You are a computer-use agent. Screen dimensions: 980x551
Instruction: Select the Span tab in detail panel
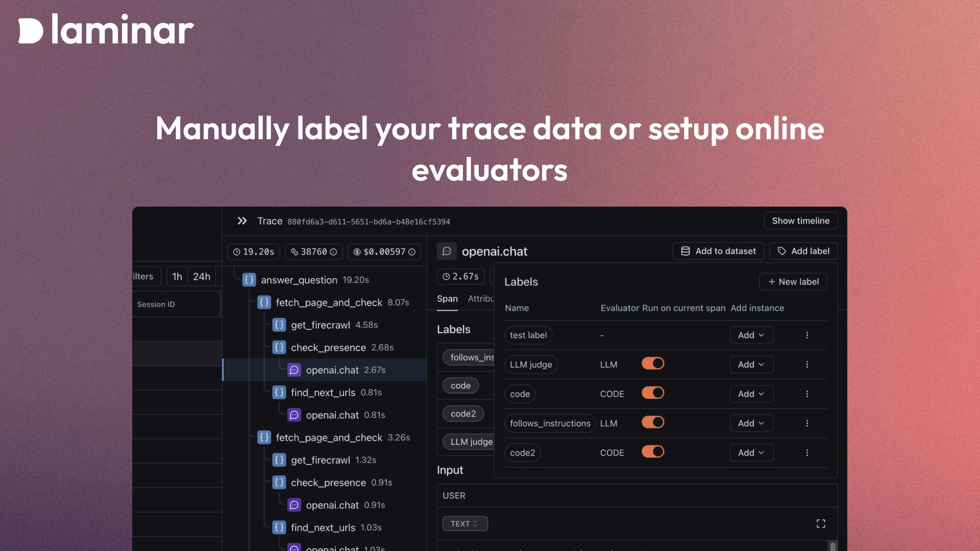(446, 298)
